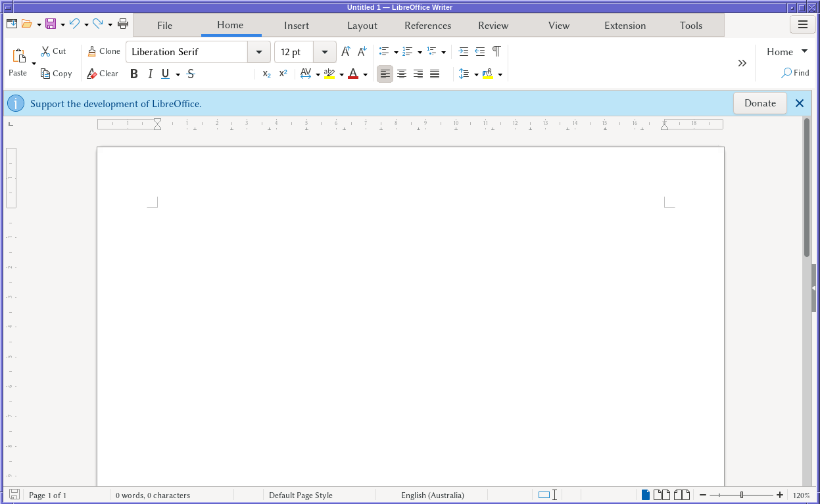Click the Paste clipboard icon

(x=18, y=57)
